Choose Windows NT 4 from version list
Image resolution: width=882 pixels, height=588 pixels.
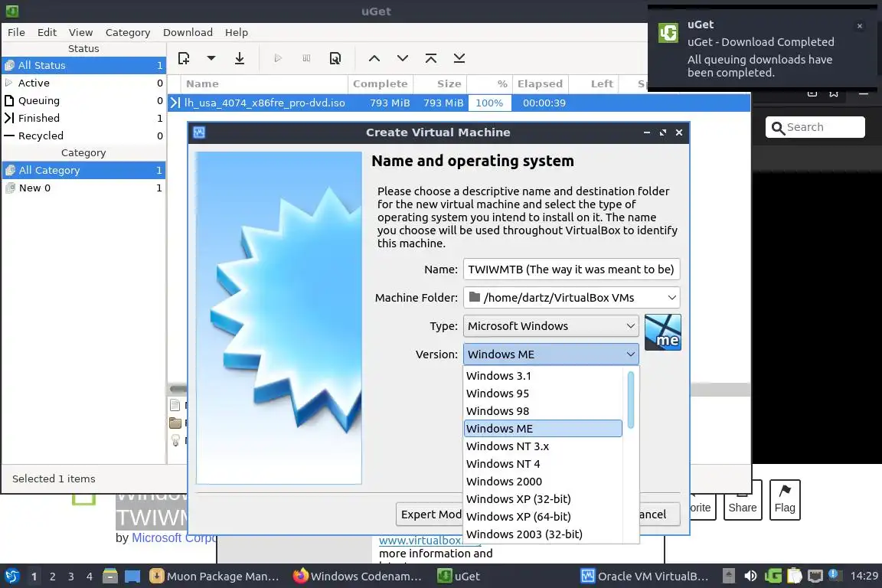(544, 464)
